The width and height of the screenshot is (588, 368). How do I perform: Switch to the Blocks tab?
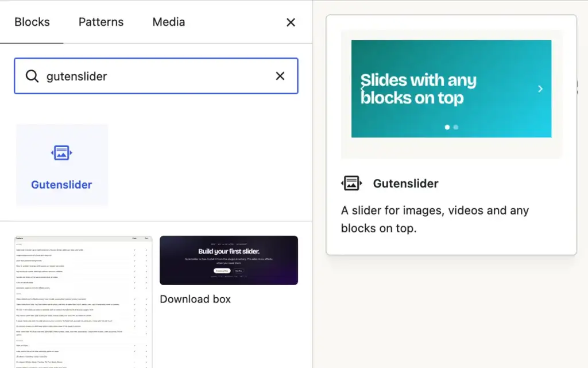click(x=32, y=22)
